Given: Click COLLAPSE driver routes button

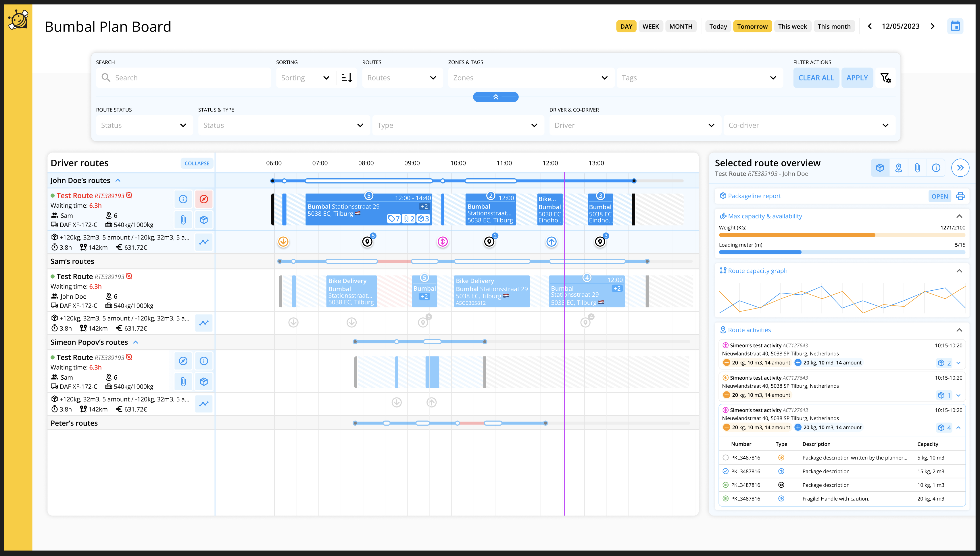Looking at the screenshot, I should 197,163.
